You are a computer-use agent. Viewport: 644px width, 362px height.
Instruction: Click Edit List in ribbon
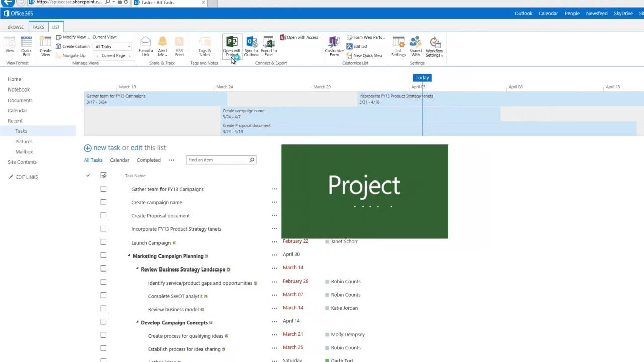357,46
